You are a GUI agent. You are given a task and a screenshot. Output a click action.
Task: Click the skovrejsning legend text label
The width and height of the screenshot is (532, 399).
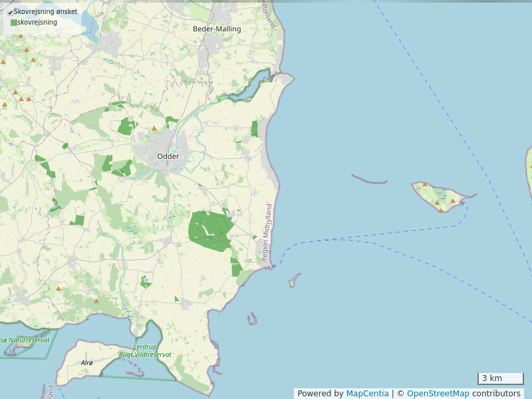coord(37,23)
